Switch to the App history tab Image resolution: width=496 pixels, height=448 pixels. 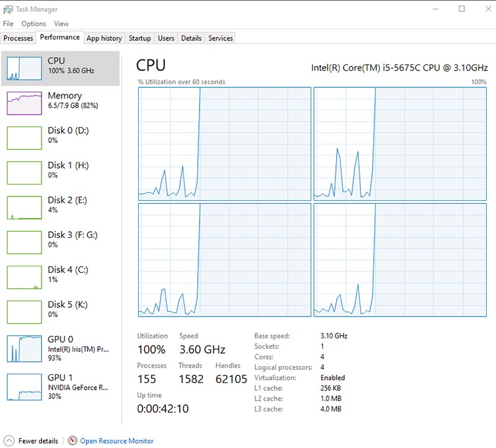pos(104,38)
